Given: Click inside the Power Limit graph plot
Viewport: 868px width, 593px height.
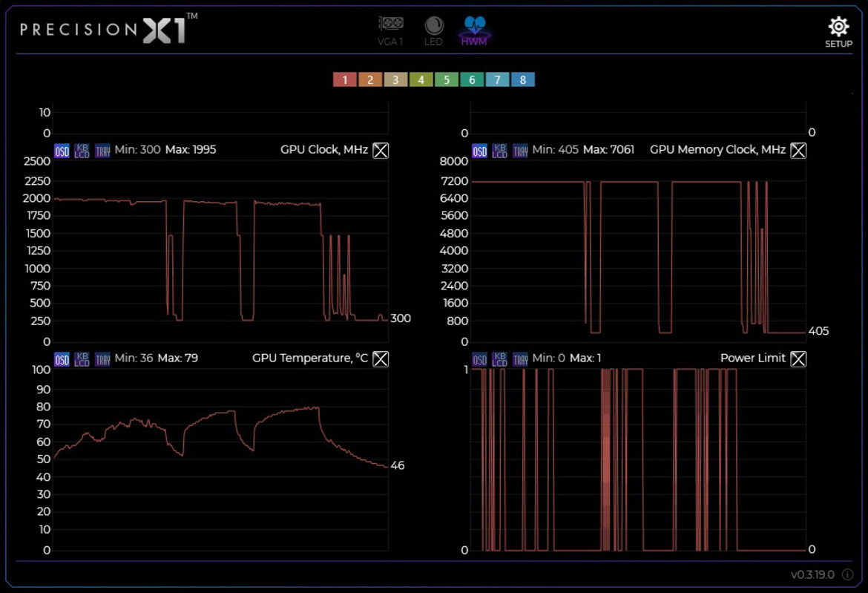Looking at the screenshot, I should click(638, 459).
